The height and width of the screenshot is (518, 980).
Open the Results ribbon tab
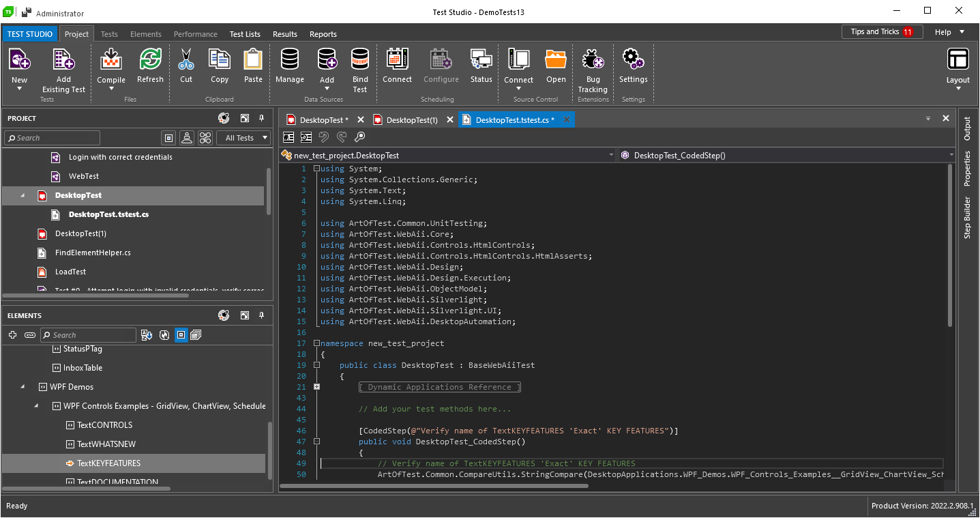tap(285, 34)
